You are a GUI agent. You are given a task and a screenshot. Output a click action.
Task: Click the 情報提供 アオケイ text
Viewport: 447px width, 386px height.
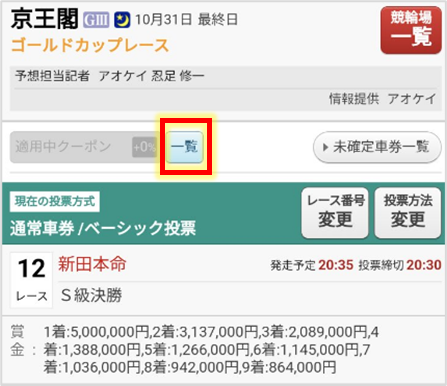382,99
